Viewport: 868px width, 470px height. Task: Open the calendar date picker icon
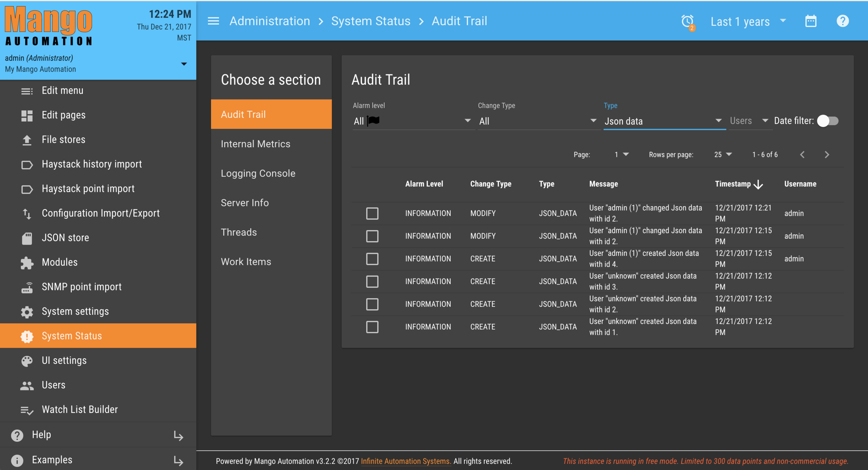(811, 21)
